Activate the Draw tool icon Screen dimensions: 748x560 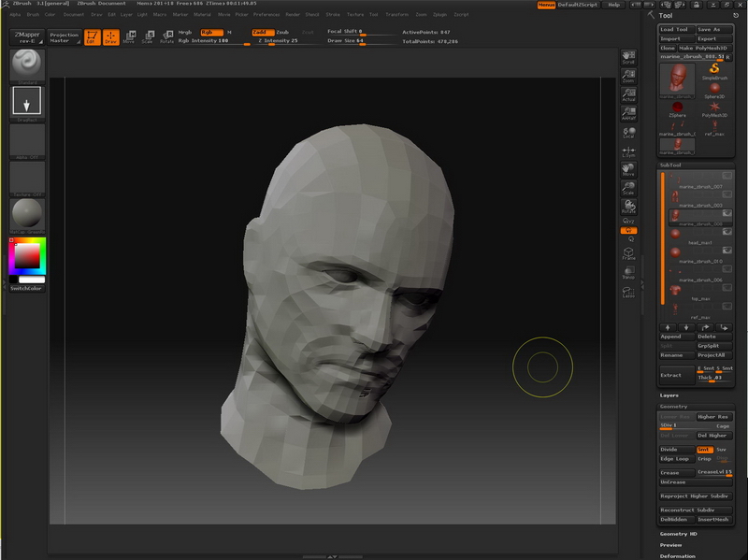(x=110, y=37)
